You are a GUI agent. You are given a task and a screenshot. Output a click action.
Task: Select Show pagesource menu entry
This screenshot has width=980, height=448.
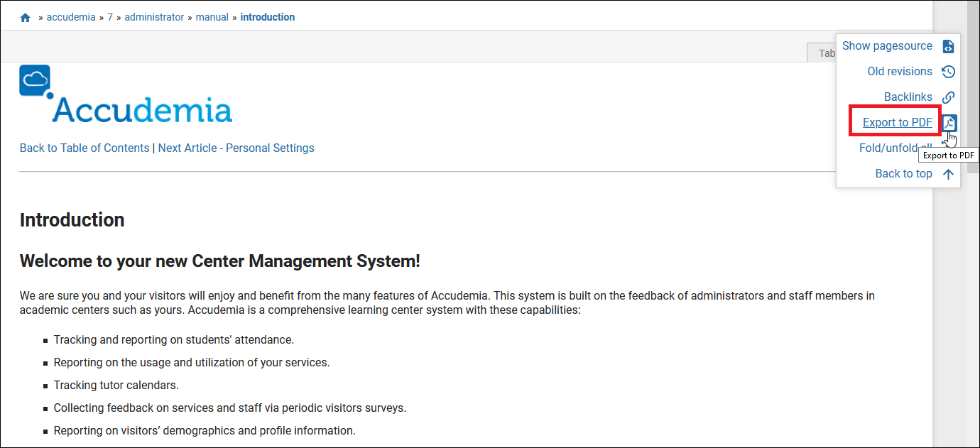(x=887, y=45)
